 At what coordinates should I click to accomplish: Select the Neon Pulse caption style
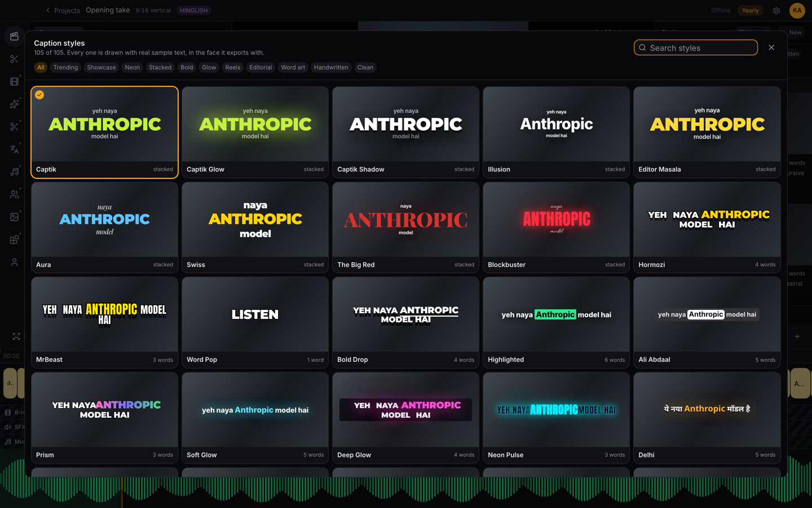point(556,418)
